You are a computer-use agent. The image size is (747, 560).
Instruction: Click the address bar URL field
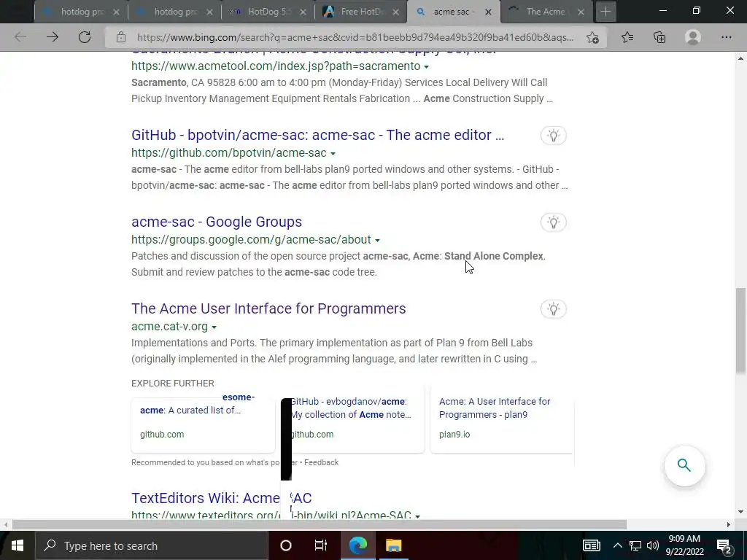[x=355, y=37]
